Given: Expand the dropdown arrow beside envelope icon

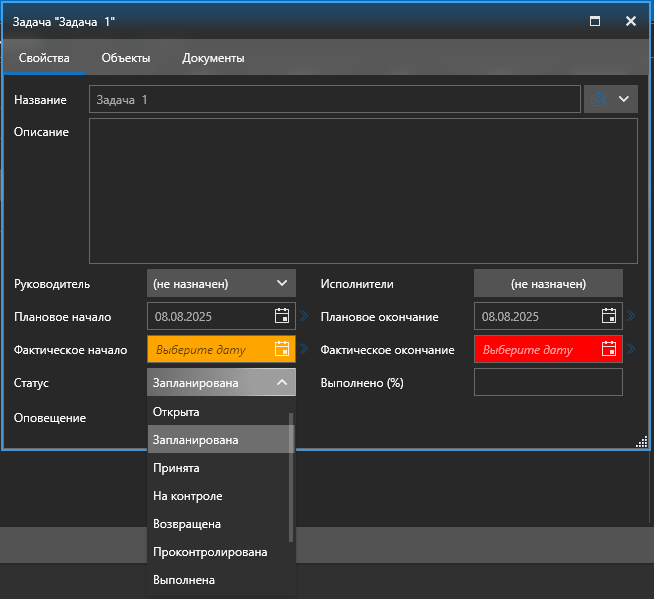Looking at the screenshot, I should point(625,99).
